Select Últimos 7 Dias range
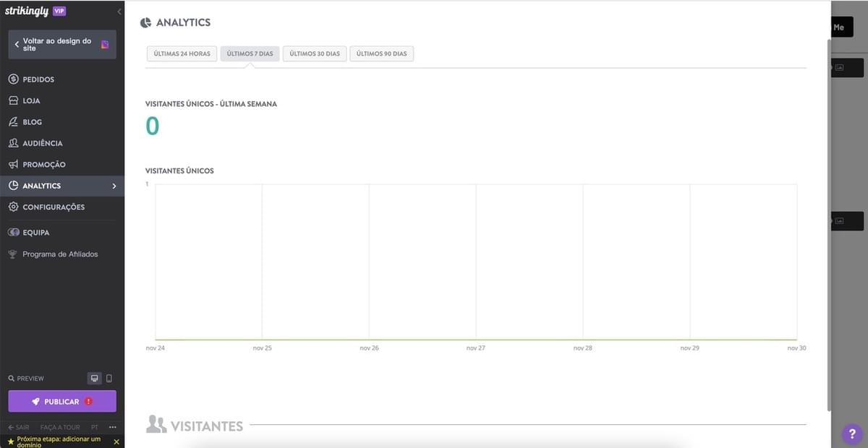Image resolution: width=868 pixels, height=448 pixels. pyautogui.click(x=250, y=54)
